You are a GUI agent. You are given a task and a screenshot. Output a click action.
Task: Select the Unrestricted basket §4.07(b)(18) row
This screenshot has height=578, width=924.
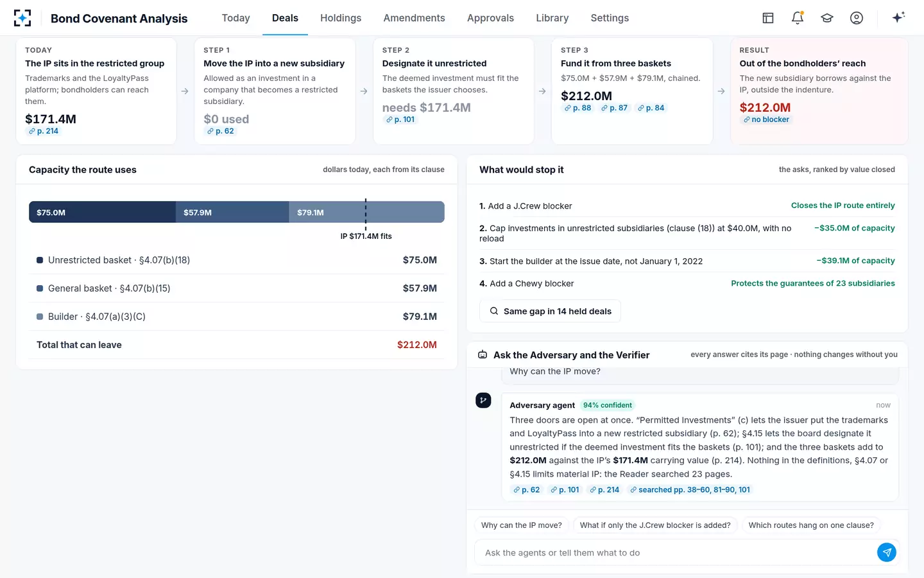(237, 260)
